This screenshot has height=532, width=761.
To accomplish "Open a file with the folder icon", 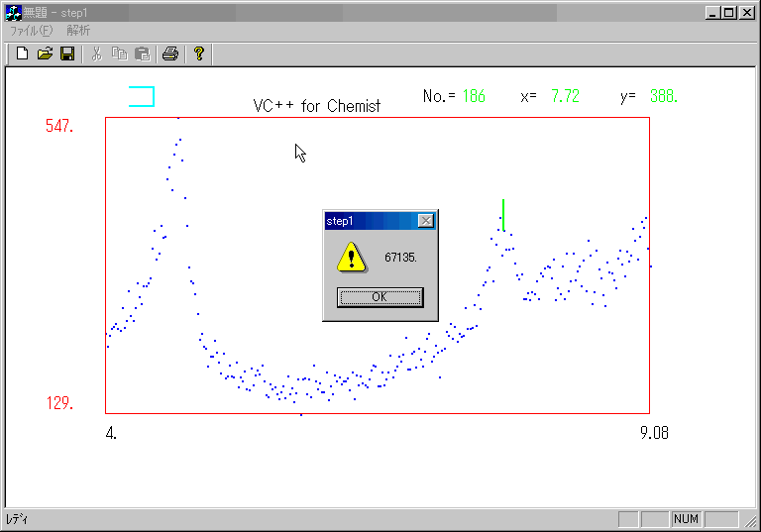I will pyautogui.click(x=45, y=53).
